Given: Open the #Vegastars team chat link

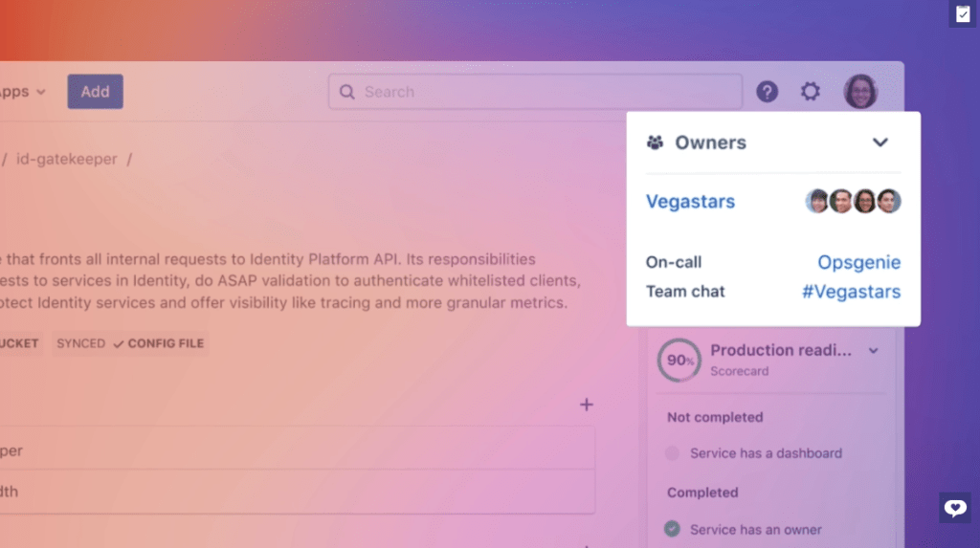Looking at the screenshot, I should [x=851, y=292].
